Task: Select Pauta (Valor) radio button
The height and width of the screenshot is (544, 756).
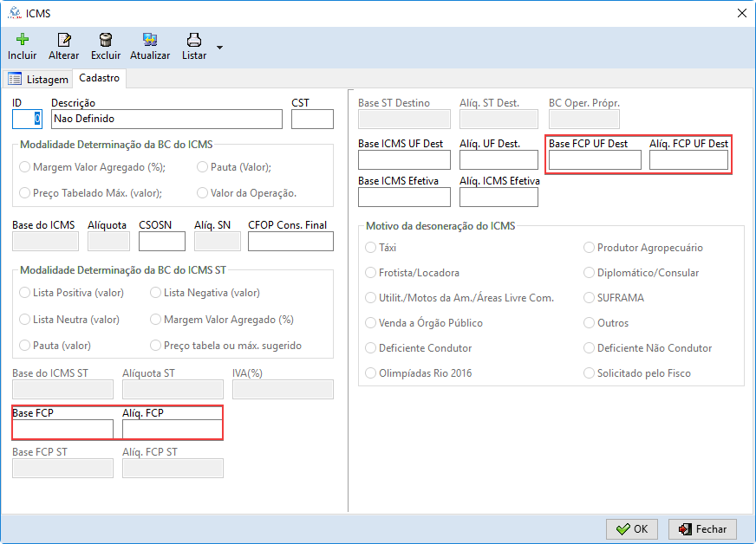Action: (203, 167)
